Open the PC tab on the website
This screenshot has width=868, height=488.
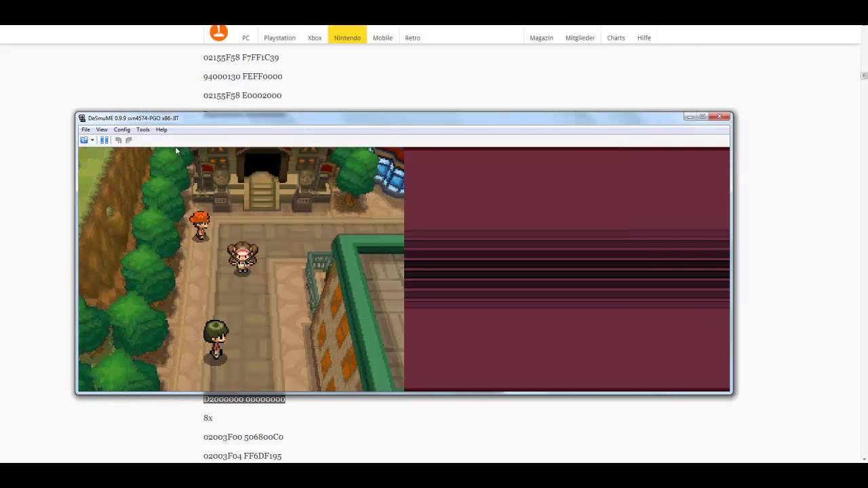point(246,38)
